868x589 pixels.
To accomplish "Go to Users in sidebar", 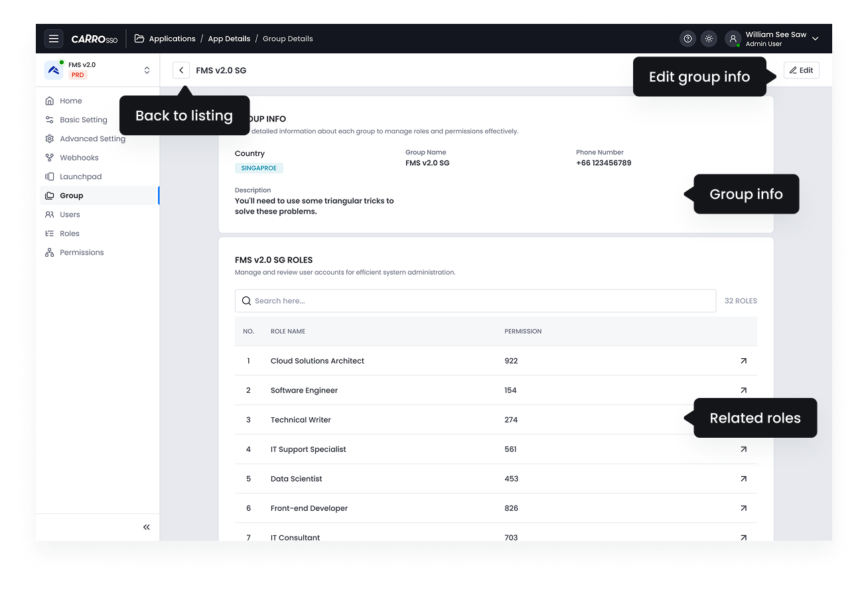I will point(70,215).
